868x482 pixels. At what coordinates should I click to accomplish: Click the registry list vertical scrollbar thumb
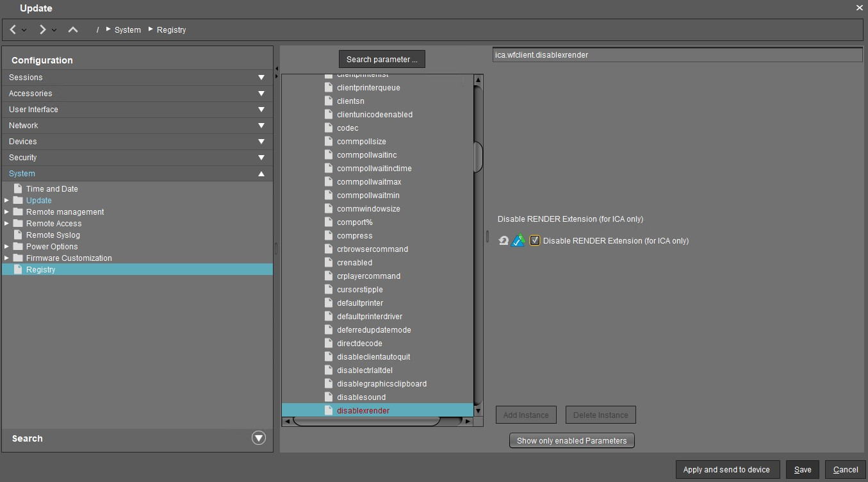[x=478, y=157]
